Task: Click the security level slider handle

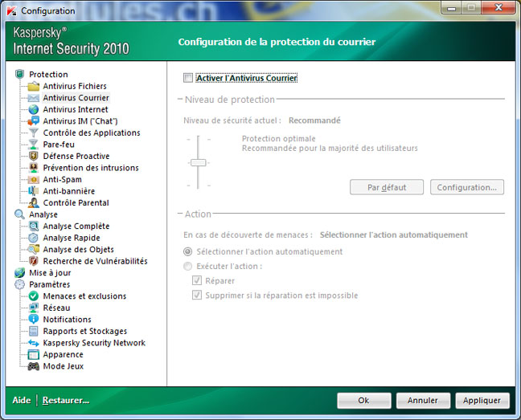Action: point(199,162)
